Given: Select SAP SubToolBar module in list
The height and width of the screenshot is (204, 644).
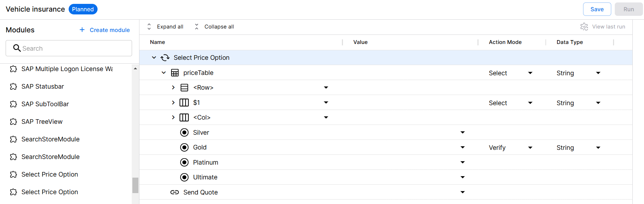Looking at the screenshot, I should 45,104.
